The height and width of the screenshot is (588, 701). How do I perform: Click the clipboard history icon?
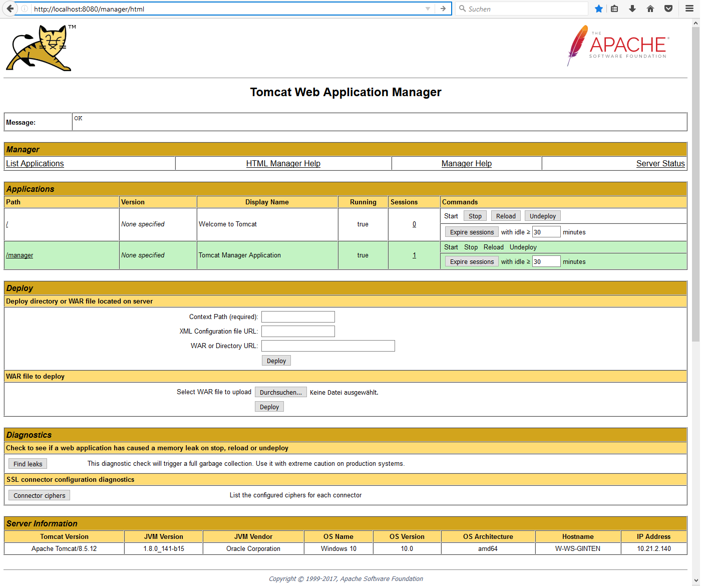614,9
